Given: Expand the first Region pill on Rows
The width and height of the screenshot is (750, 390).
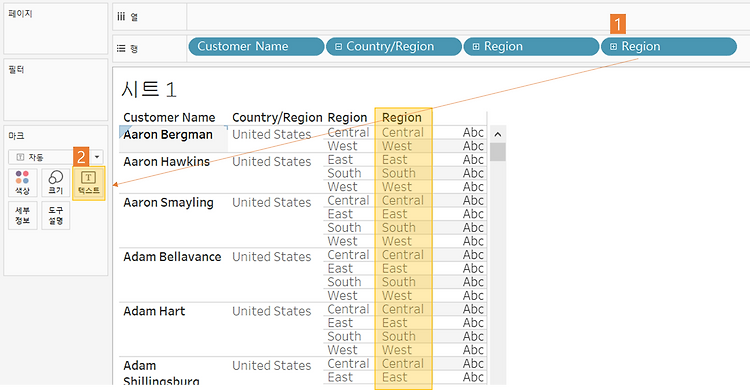Looking at the screenshot, I should click(x=476, y=46).
